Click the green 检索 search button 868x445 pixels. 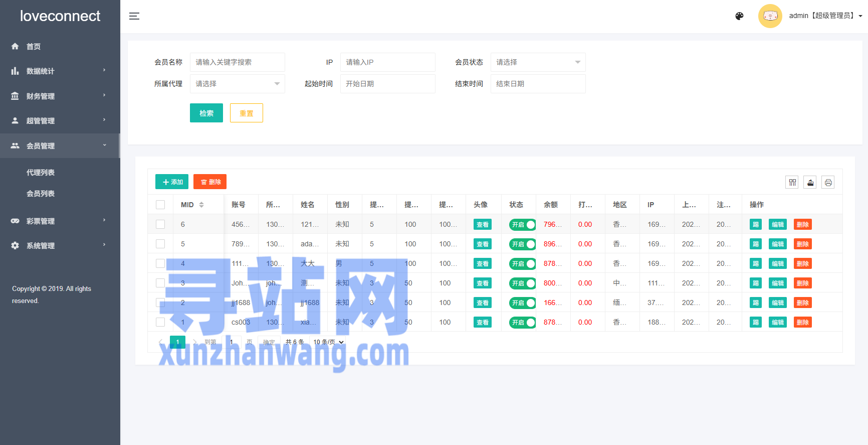point(206,113)
